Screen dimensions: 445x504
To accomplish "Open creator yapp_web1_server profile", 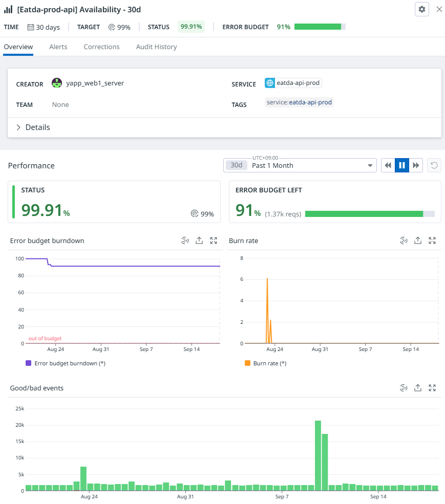I will (x=95, y=83).
